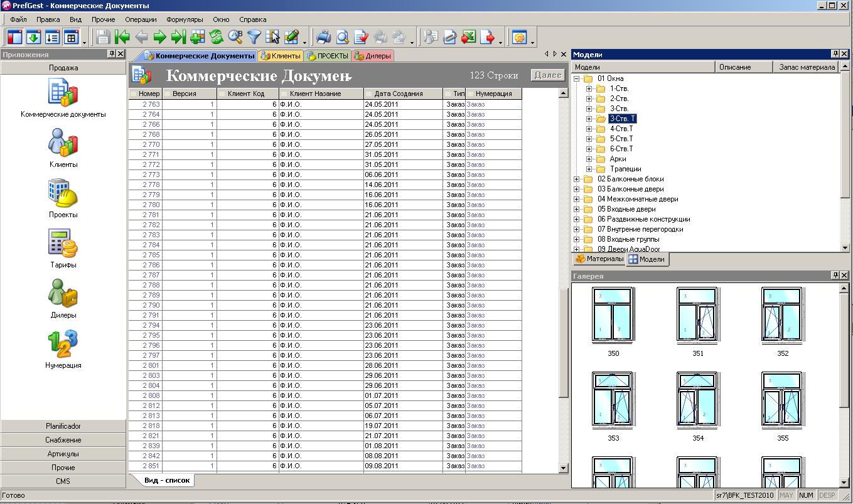853x504 pixels.
Task: Collapse the 01 Окна tree node
Action: (x=577, y=78)
